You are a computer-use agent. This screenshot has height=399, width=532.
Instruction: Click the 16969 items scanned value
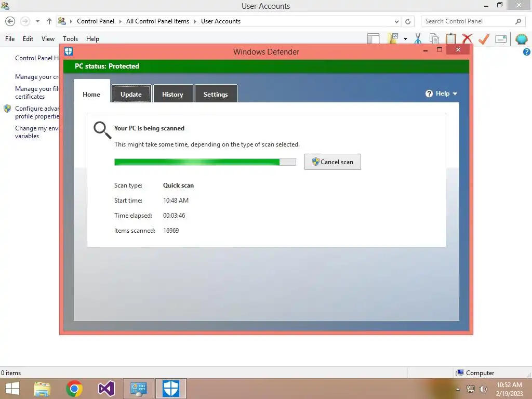coord(171,230)
